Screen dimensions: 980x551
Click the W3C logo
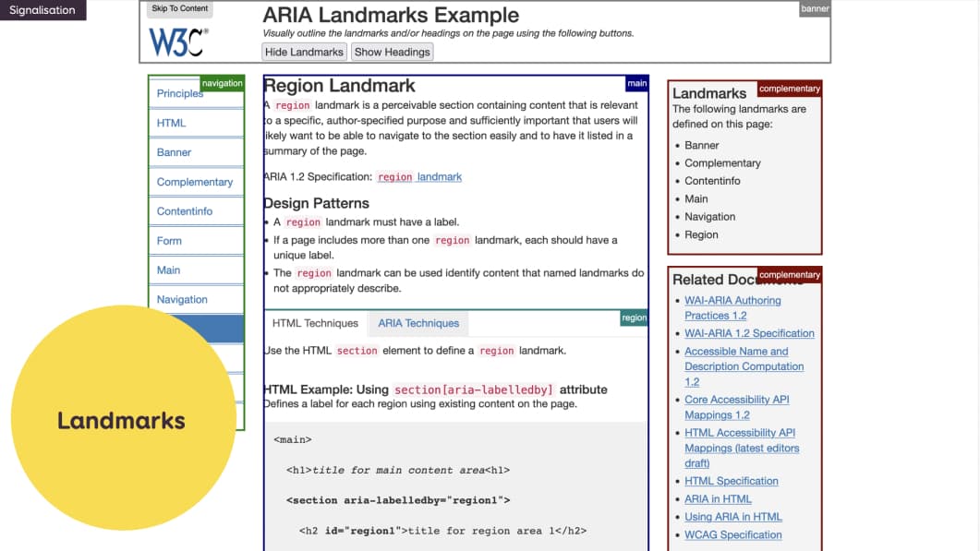tap(178, 42)
